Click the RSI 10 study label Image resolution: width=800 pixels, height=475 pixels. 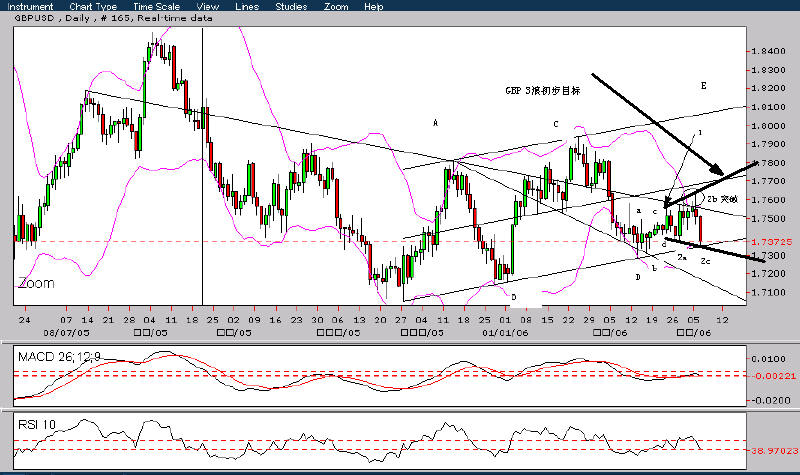[x=37, y=424]
